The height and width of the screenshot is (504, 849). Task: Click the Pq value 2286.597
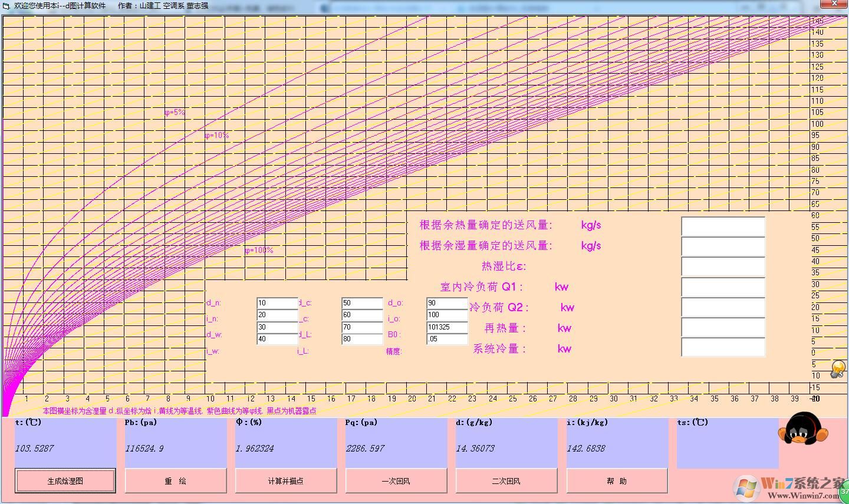click(x=365, y=449)
